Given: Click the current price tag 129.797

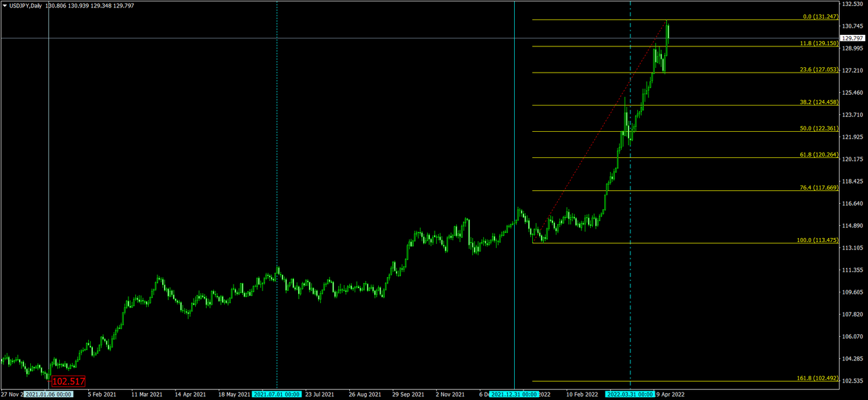Looking at the screenshot, I should (853, 38).
